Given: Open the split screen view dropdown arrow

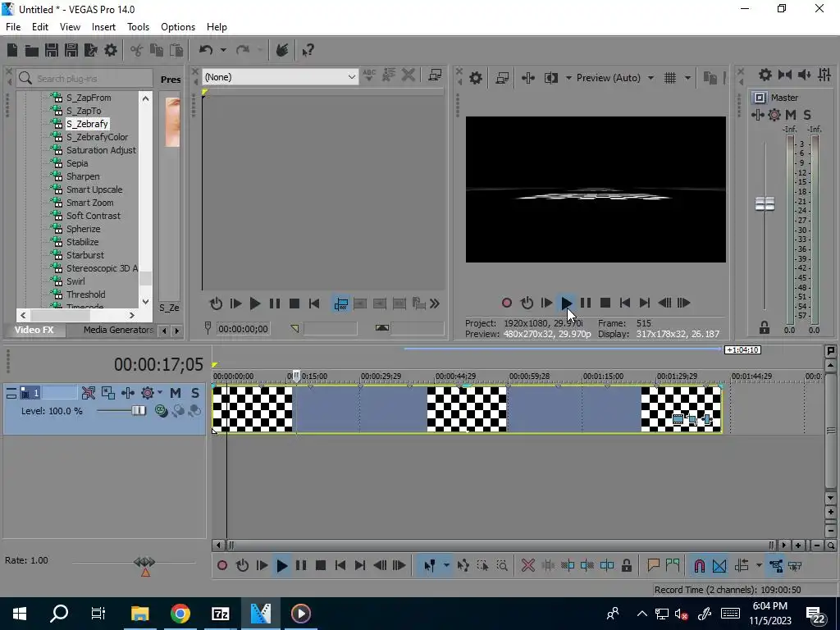Looking at the screenshot, I should pos(568,78).
